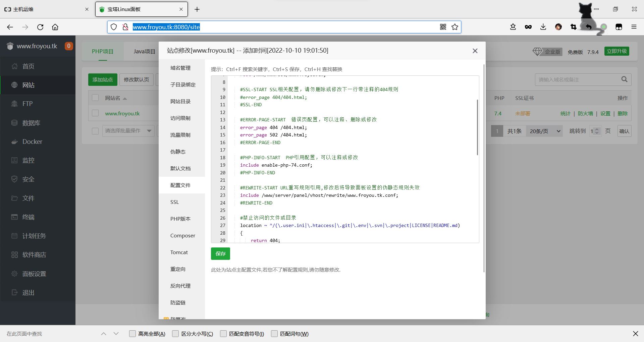
Task: Click 立即升级 button
Action: click(x=616, y=51)
